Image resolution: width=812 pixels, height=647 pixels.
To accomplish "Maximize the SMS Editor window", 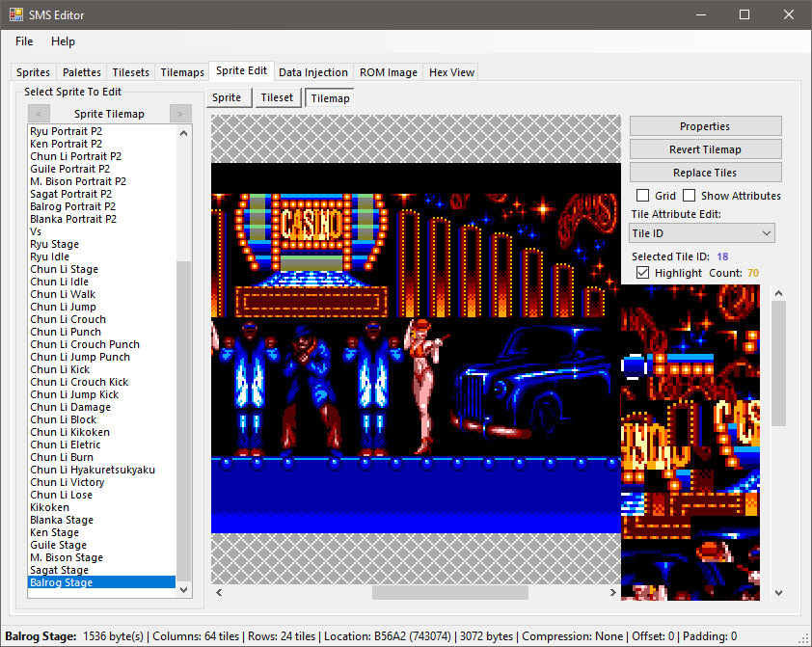I will [x=744, y=14].
